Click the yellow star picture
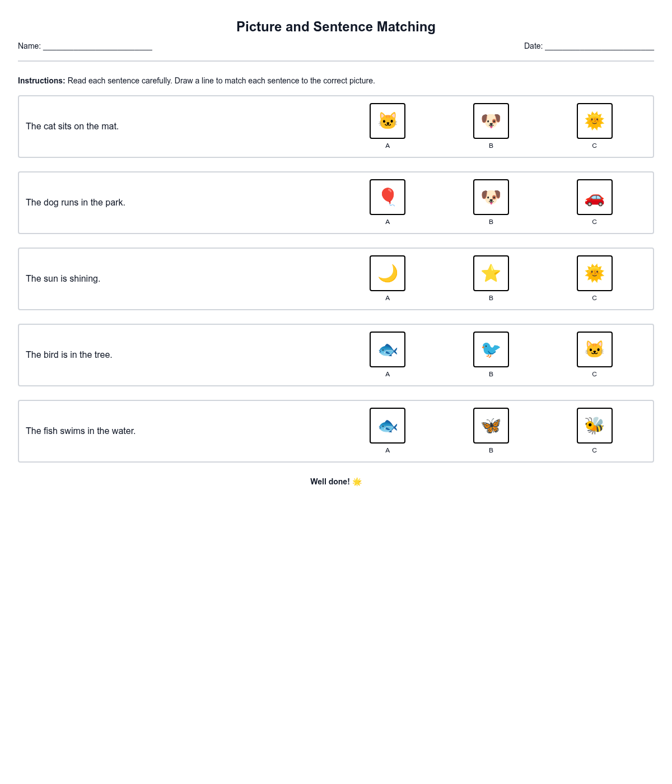The height and width of the screenshot is (784, 672). click(x=491, y=273)
